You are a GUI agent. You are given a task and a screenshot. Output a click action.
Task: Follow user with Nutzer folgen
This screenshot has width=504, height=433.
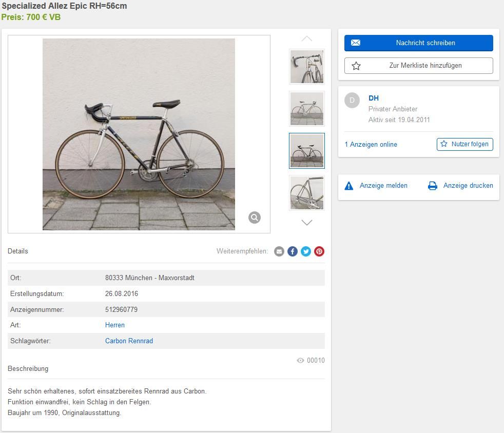(x=464, y=144)
